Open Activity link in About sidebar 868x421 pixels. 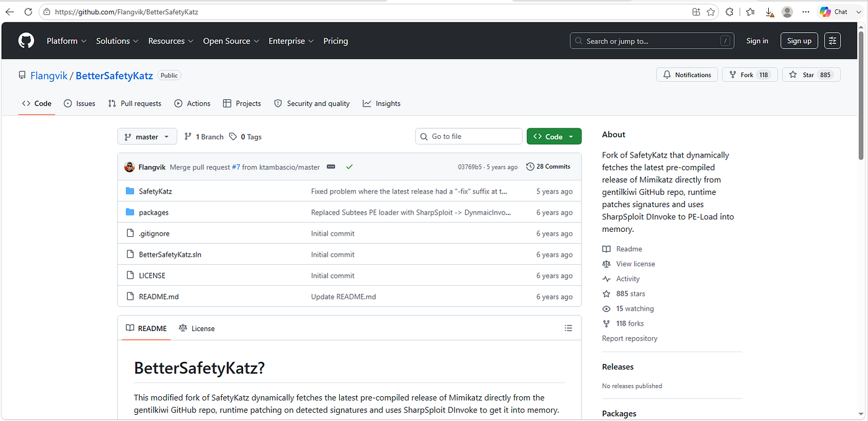pyautogui.click(x=628, y=278)
